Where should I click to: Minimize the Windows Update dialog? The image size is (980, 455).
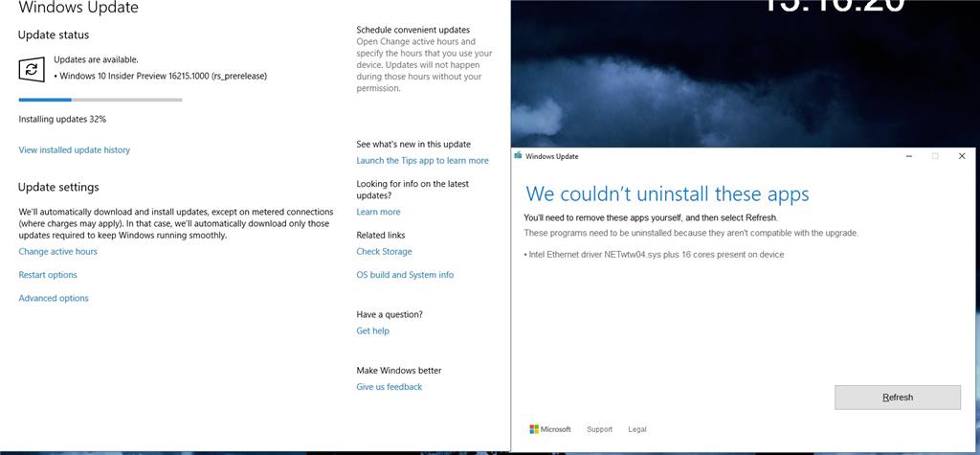click(909, 156)
